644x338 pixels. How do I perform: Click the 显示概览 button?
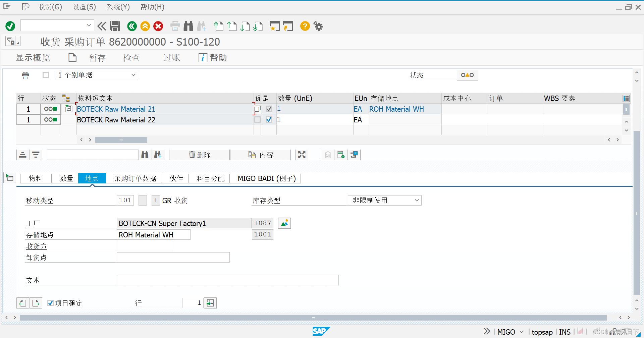click(33, 58)
